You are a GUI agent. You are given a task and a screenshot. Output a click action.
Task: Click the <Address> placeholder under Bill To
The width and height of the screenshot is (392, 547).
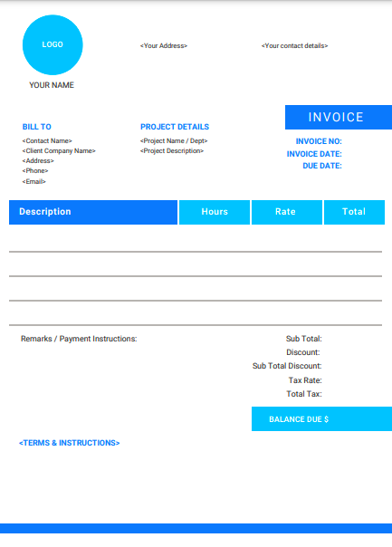coord(38,161)
